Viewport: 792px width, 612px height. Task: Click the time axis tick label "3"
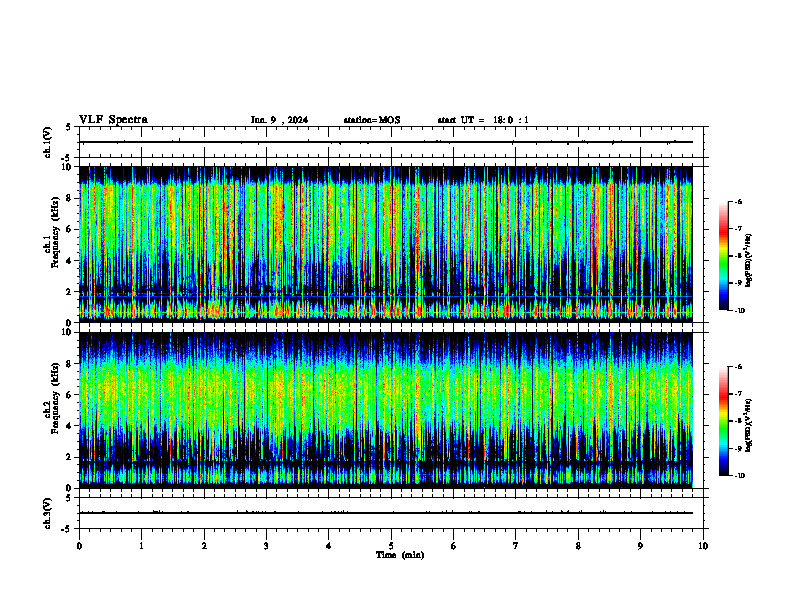pos(266,546)
